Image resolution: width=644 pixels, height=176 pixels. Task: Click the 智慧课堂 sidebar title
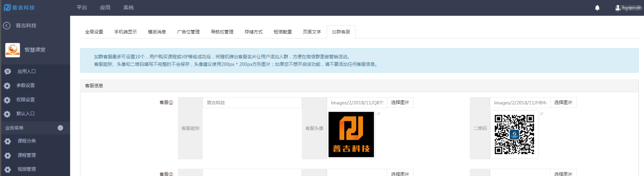[x=35, y=50]
